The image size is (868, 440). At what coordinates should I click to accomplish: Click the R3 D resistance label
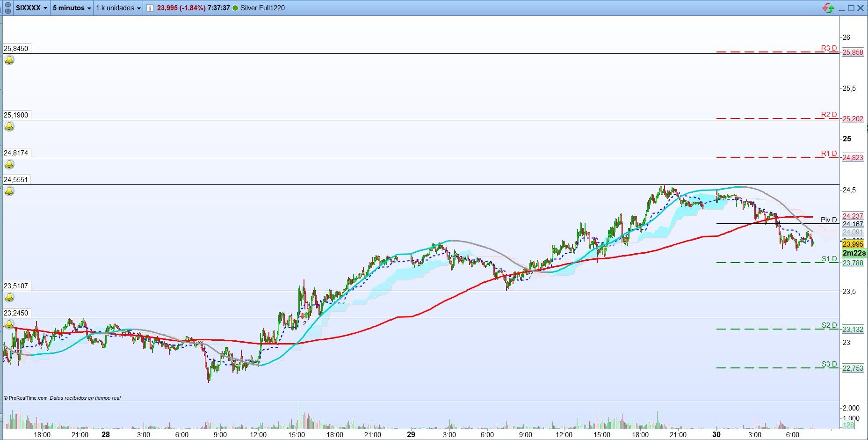tap(829, 48)
